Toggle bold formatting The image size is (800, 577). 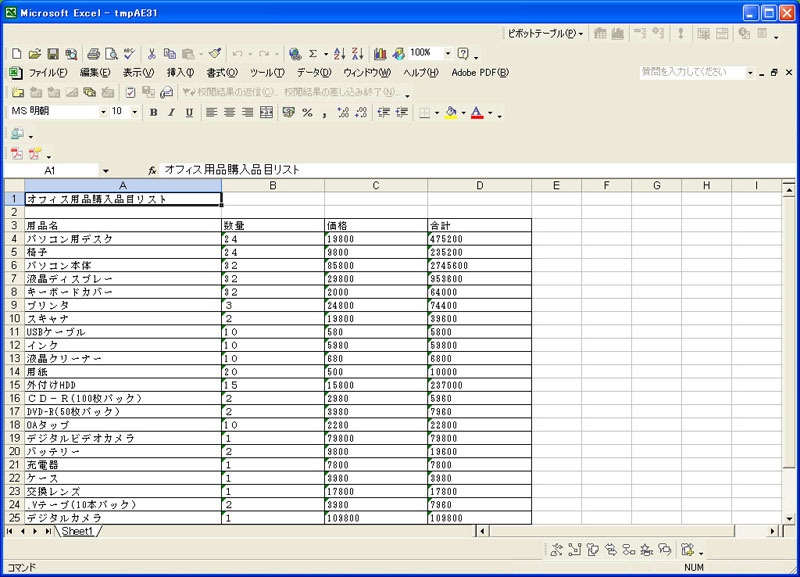tap(153, 112)
